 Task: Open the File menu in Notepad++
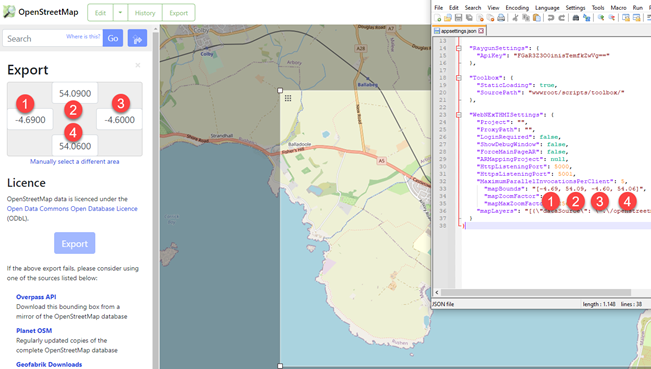[x=438, y=7]
